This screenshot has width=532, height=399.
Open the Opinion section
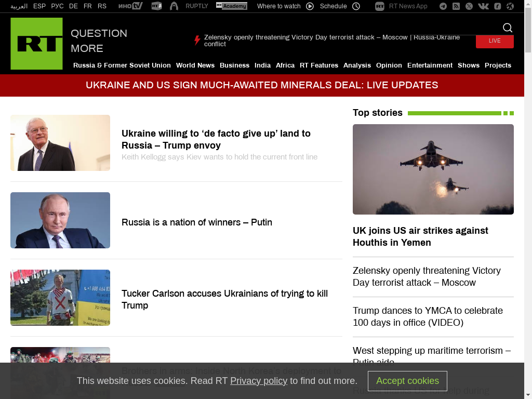pos(389,65)
